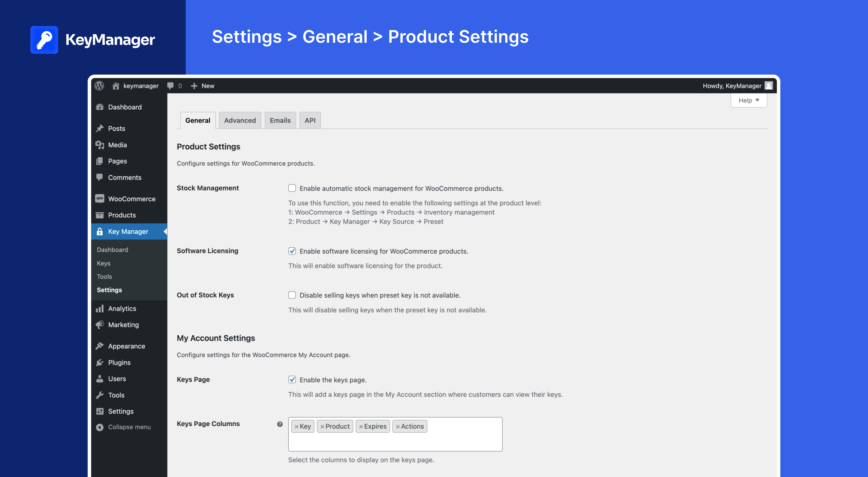Expand the Help dropdown
868x477 pixels.
749,100
